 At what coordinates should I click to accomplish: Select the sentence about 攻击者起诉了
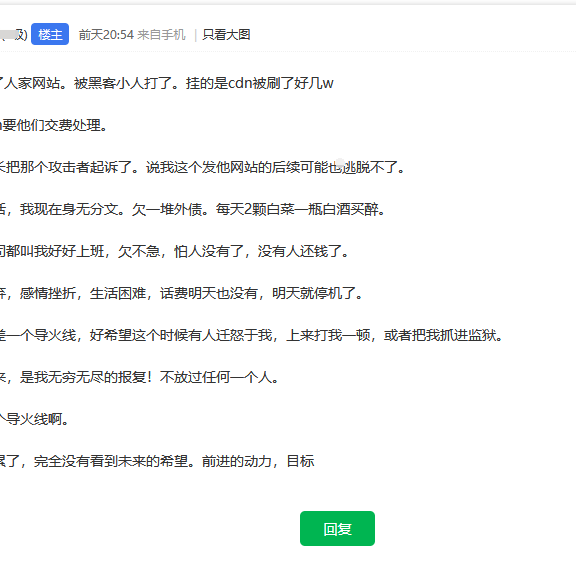pos(202,167)
